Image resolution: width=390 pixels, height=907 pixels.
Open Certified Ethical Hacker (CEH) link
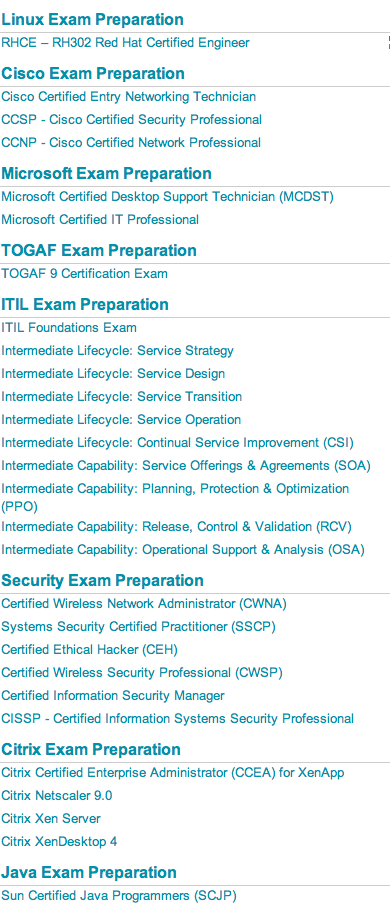89,650
